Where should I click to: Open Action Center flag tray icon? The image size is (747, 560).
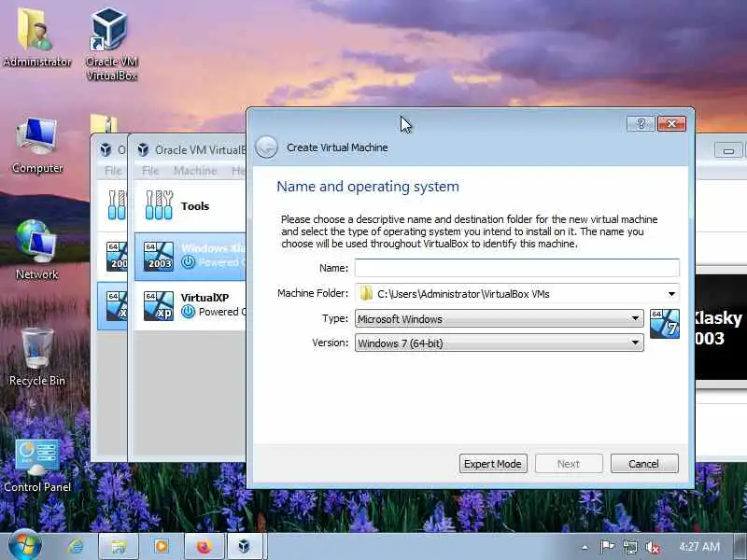[607, 547]
